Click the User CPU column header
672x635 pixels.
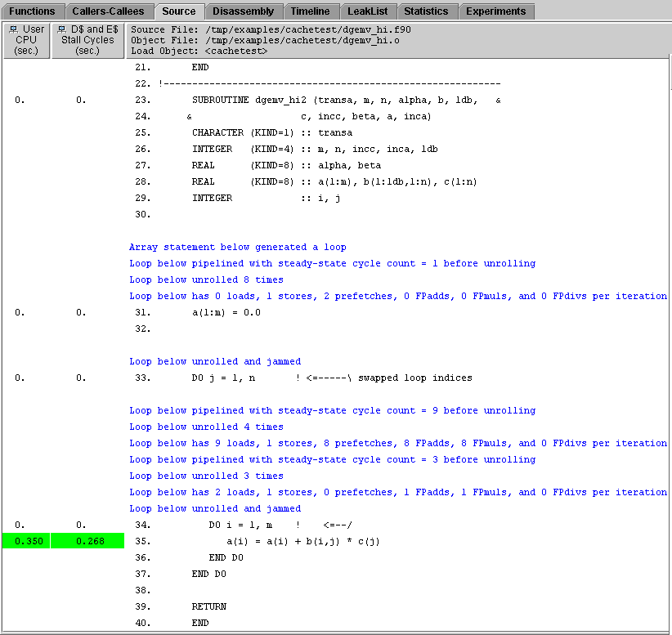click(x=26, y=40)
